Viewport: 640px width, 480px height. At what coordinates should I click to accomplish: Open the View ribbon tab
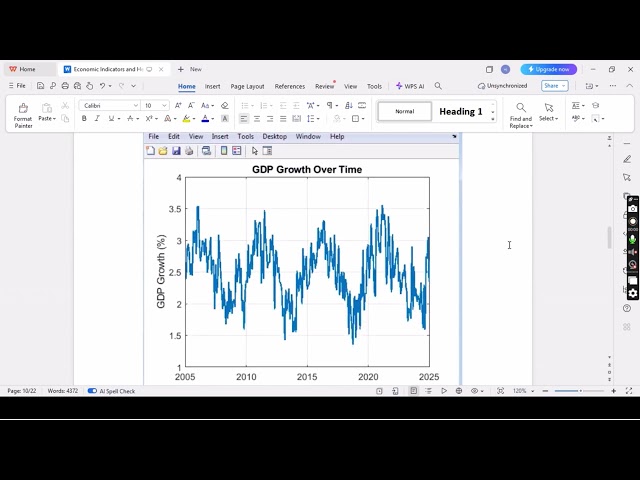point(350,87)
